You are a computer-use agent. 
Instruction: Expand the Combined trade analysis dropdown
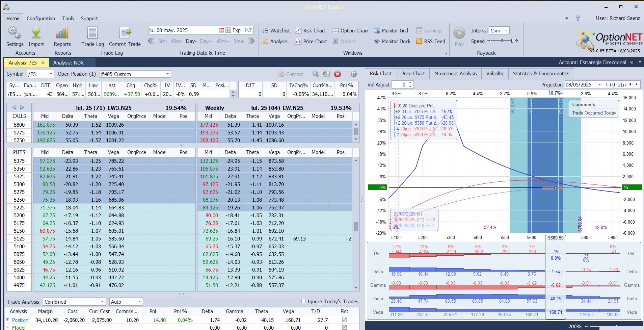pyautogui.click(x=102, y=302)
